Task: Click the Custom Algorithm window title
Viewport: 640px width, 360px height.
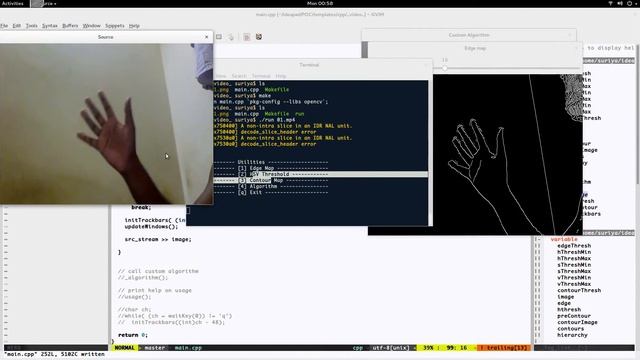Action: coord(469,35)
